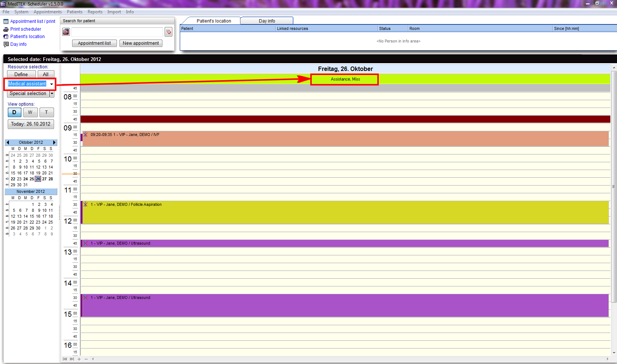Click the Appointment list / print table icon
The width and height of the screenshot is (617, 364).
(x=6, y=21)
